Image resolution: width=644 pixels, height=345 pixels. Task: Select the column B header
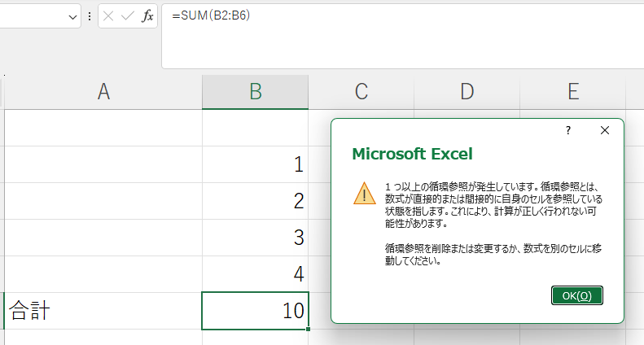(x=255, y=92)
